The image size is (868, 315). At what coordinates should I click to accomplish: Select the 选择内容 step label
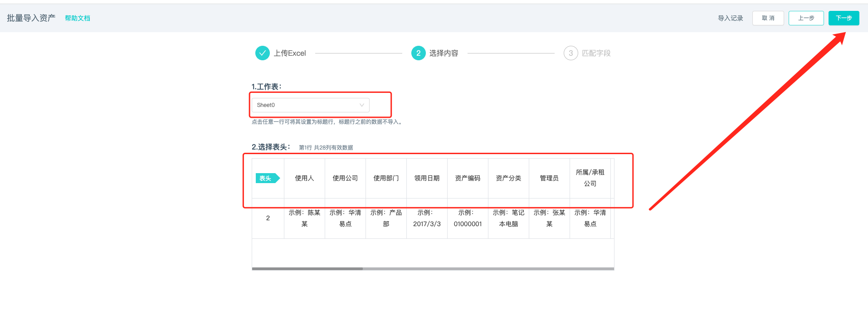[444, 53]
